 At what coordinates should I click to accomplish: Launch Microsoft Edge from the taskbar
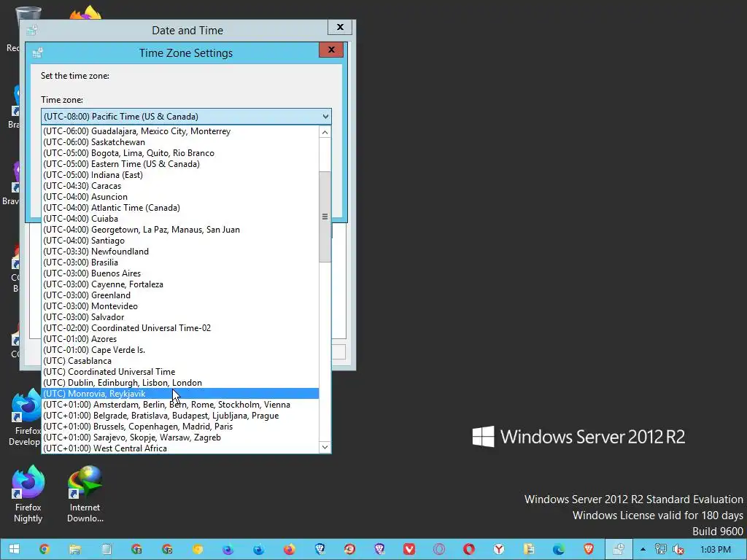pos(559,549)
